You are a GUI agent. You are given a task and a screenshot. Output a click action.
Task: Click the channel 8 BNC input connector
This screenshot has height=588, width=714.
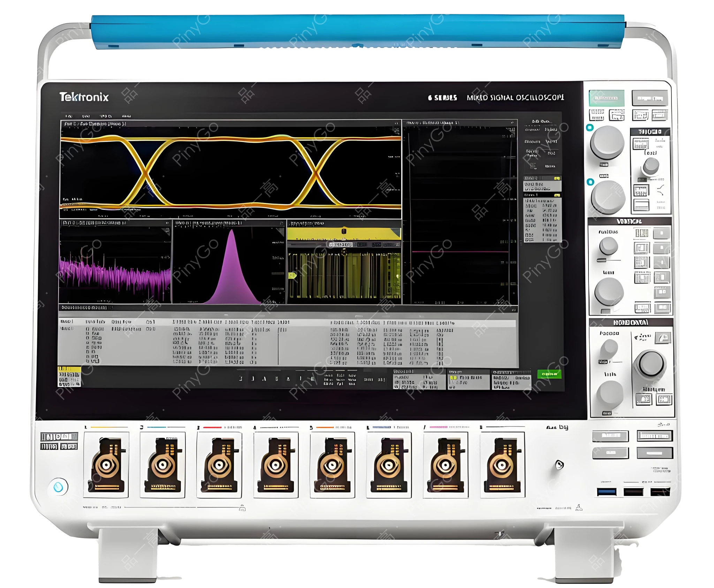pyautogui.click(x=501, y=465)
